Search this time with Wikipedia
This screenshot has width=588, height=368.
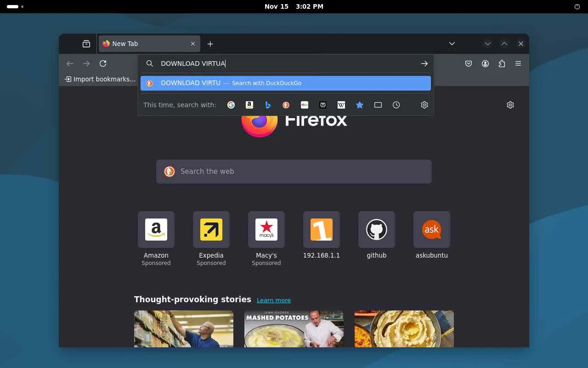341,105
